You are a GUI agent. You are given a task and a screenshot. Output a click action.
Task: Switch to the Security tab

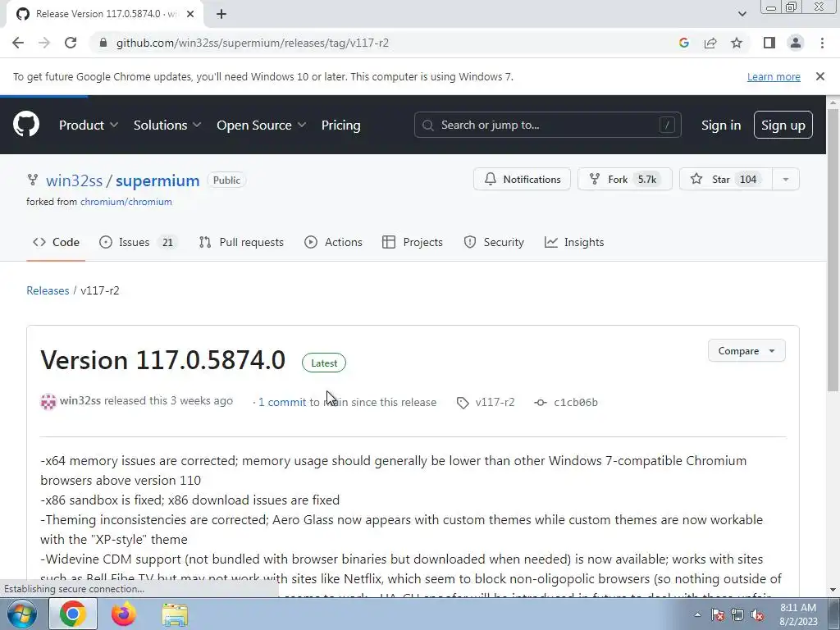(494, 242)
